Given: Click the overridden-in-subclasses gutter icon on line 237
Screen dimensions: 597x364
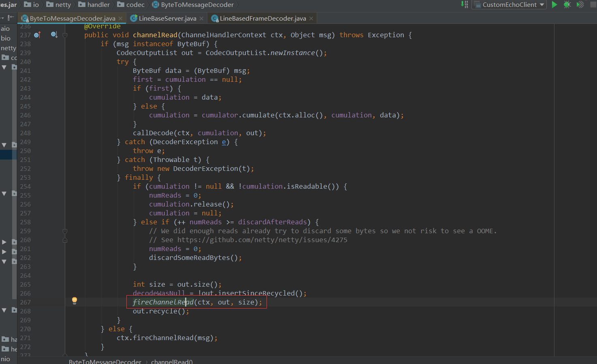Looking at the screenshot, I should (x=54, y=35).
